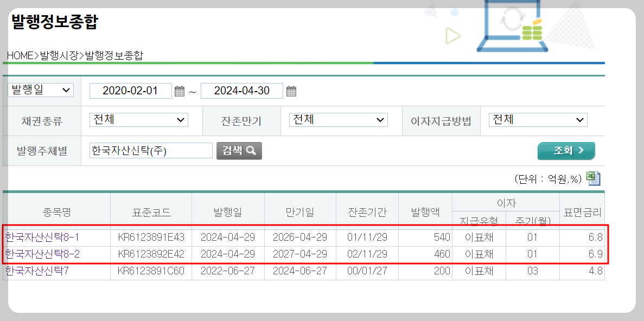Image resolution: width=644 pixels, height=321 pixels.
Task: Click remaining period 02/11/29
Action: click(x=367, y=254)
